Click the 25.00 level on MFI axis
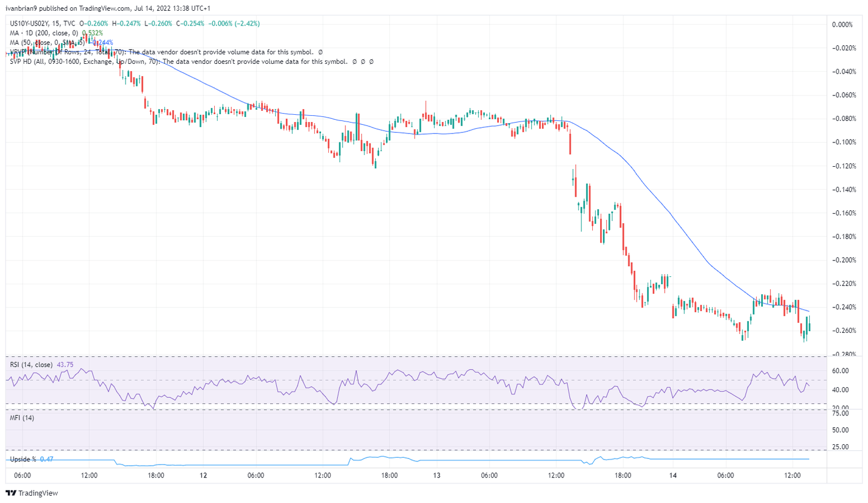Viewport: 868px width, 503px height. [x=840, y=447]
